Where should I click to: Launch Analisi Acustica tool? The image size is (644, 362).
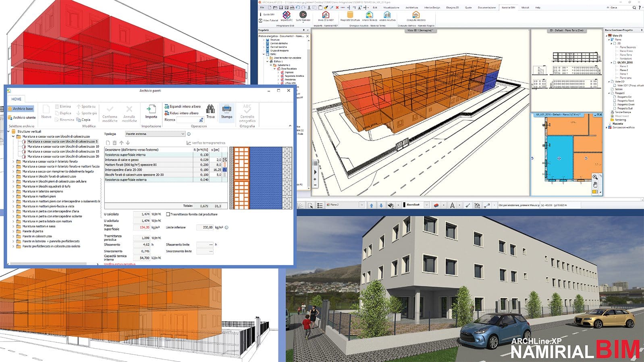pyautogui.click(x=387, y=14)
